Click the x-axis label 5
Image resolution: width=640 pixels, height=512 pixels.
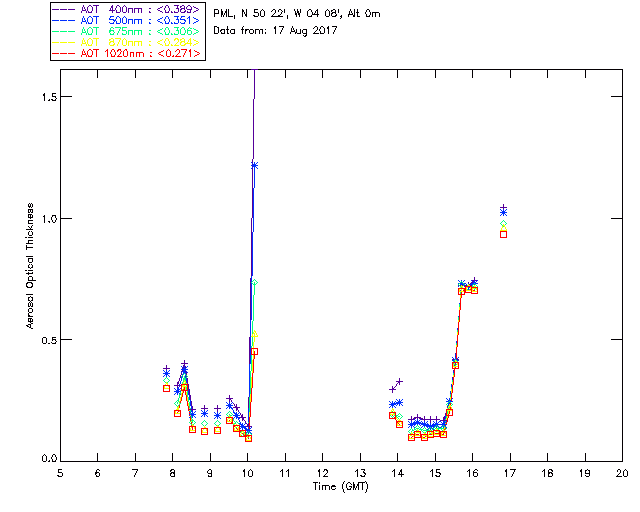(x=60, y=473)
